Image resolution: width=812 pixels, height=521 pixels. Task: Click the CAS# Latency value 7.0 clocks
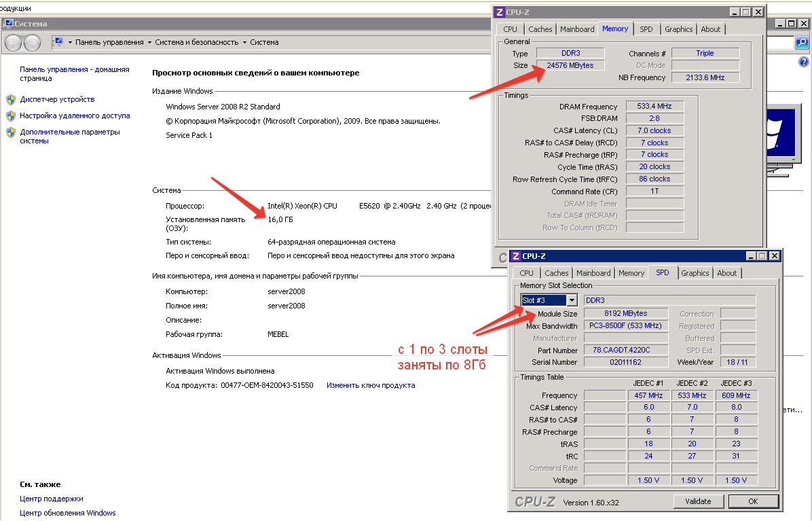pos(654,130)
